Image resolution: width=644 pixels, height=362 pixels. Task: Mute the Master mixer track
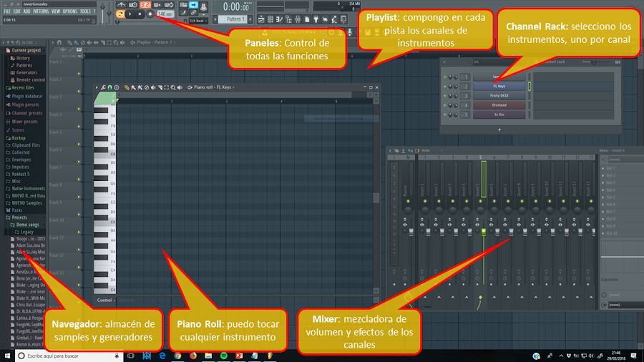tap(408, 201)
